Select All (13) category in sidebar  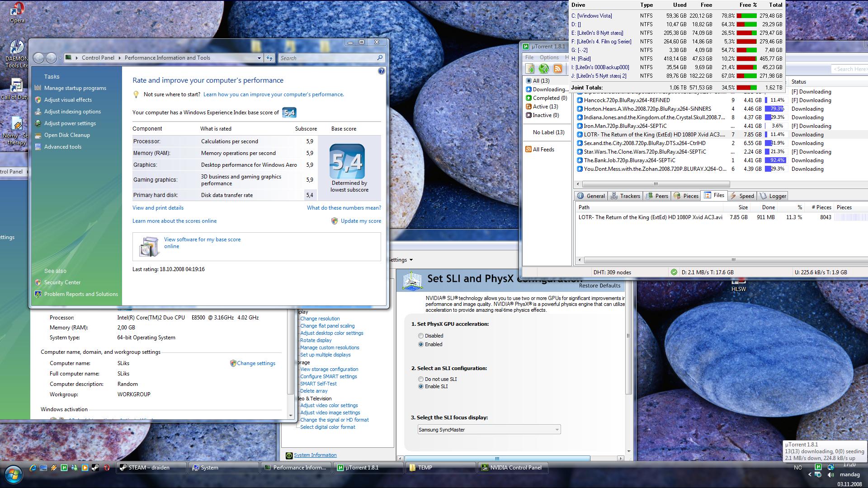(x=538, y=80)
